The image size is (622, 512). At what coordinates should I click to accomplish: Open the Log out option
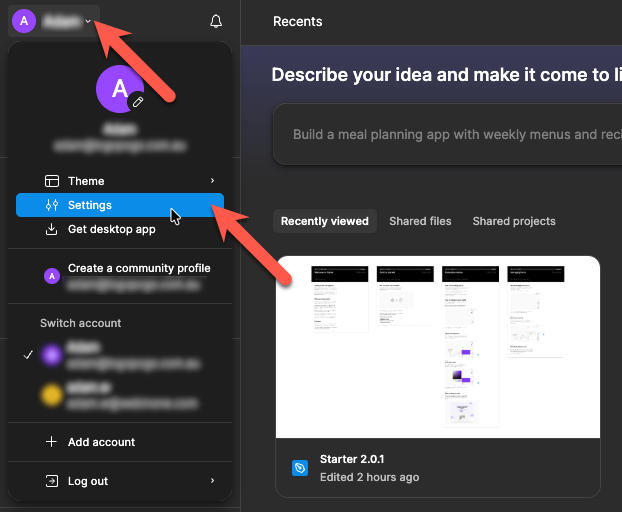point(120,481)
